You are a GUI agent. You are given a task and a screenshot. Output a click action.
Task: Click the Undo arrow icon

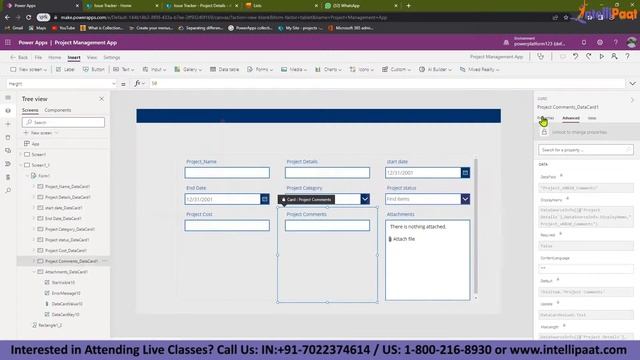[576, 57]
